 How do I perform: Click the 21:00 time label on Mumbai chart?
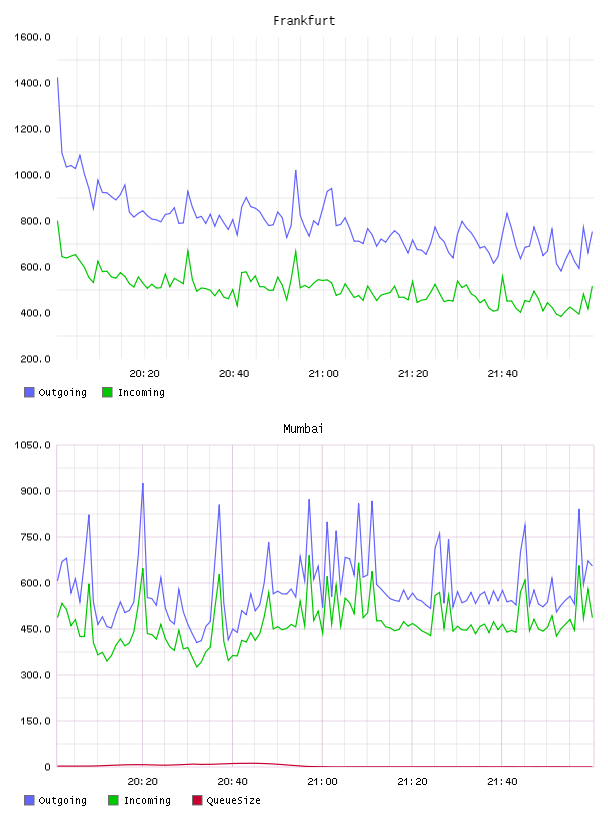pyautogui.click(x=322, y=782)
